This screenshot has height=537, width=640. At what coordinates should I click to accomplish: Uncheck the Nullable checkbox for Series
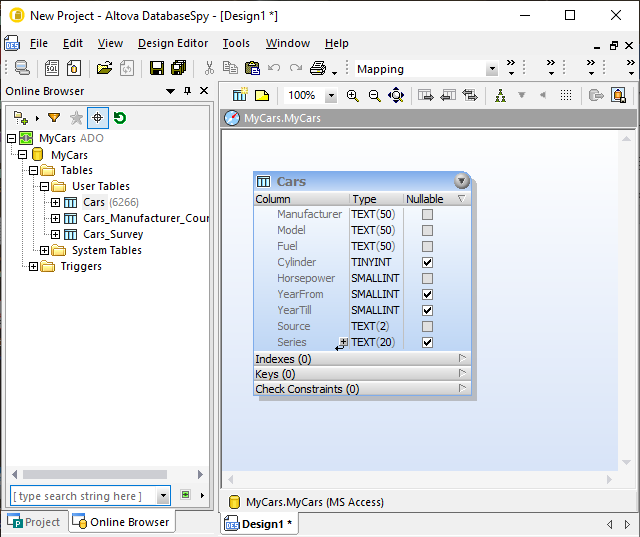pos(428,342)
